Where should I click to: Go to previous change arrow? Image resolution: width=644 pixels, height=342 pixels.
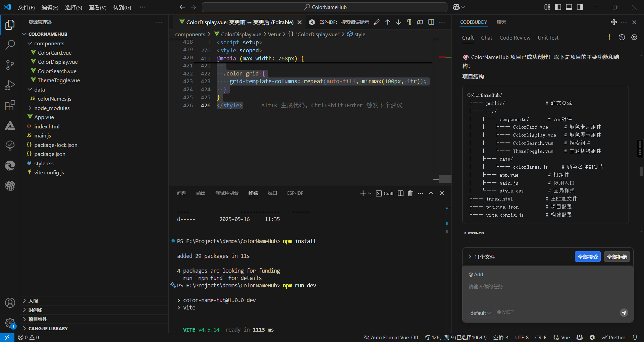pos(387,22)
